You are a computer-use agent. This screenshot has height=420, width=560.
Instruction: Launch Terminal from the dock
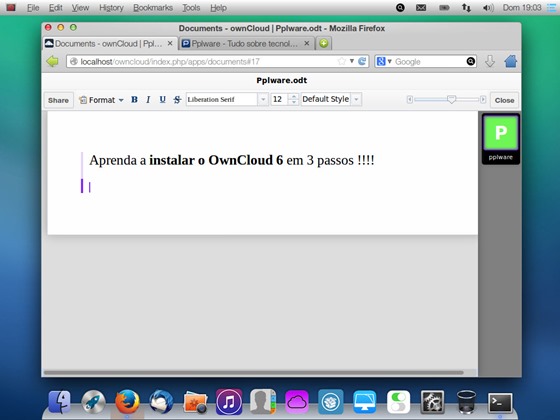(x=500, y=403)
